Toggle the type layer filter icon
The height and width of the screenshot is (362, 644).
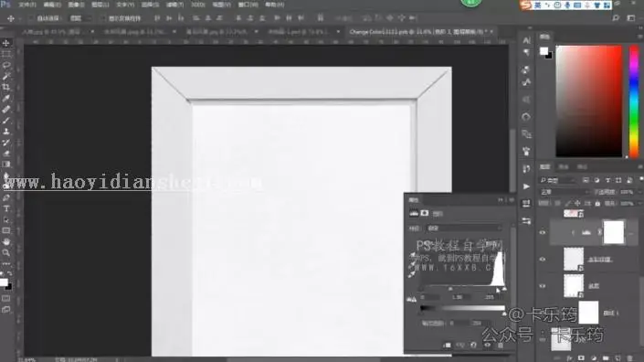point(607,180)
